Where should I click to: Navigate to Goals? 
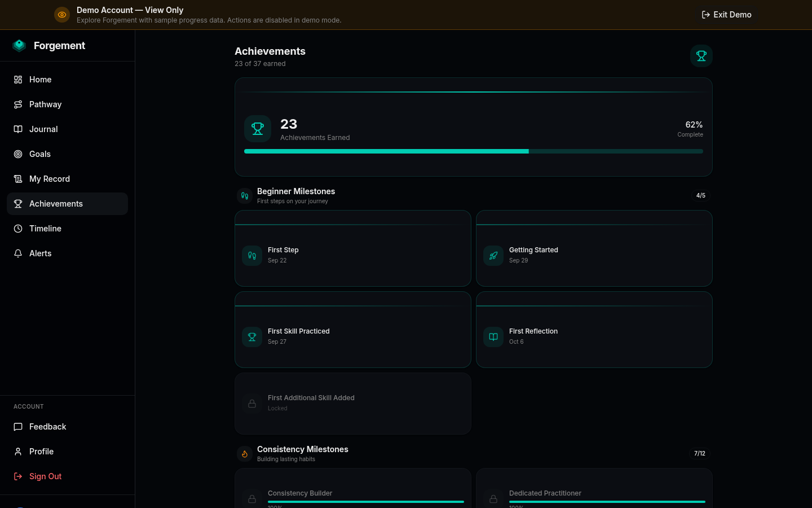point(67,154)
